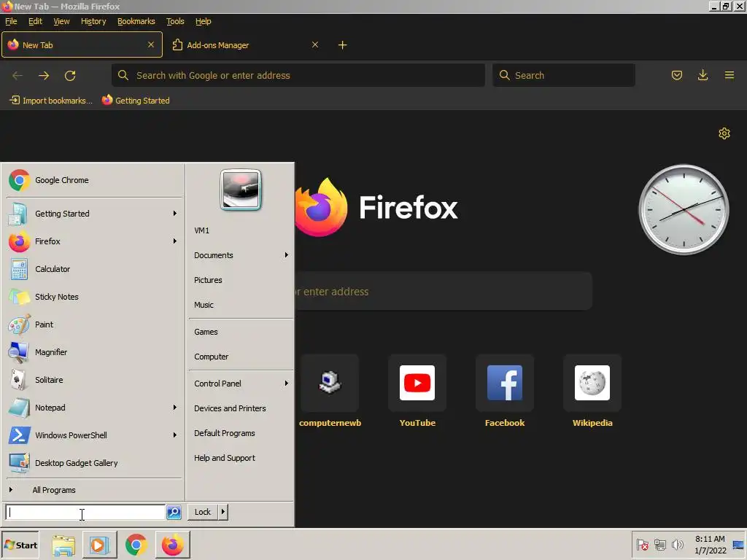Focus the toolbar Search box

pyautogui.click(x=564, y=75)
